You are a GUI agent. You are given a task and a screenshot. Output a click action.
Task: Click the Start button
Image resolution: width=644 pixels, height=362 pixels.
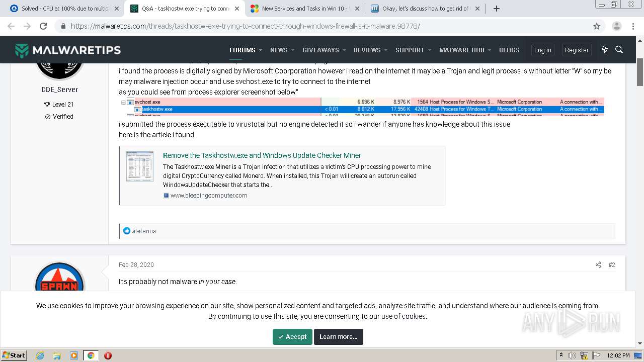[x=14, y=355]
